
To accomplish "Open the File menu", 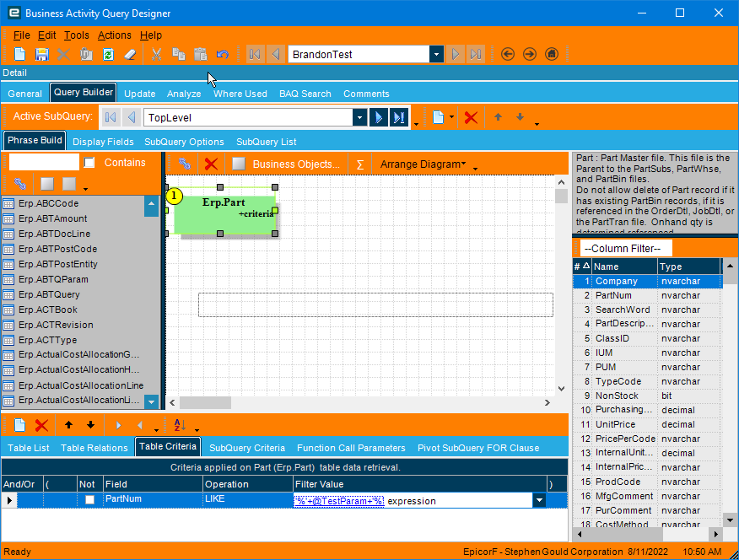I will pos(22,35).
